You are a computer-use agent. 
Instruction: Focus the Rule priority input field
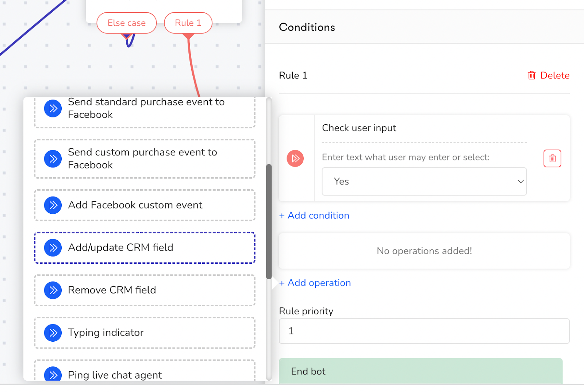point(424,331)
